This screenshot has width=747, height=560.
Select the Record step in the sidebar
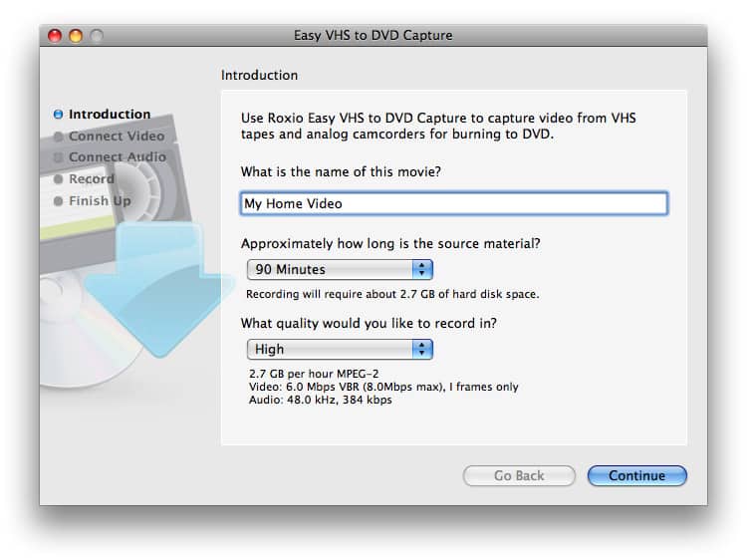[92, 179]
